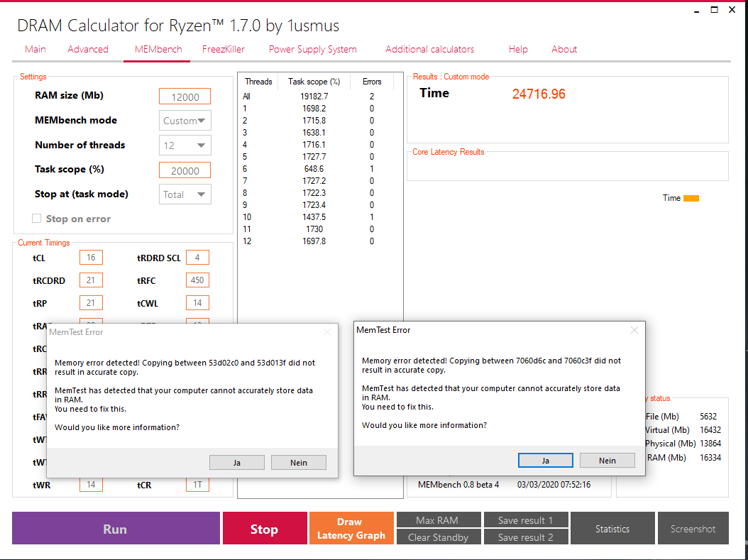The image size is (748, 560).
Task: Open the Number of threads dropdown
Action: click(185, 146)
